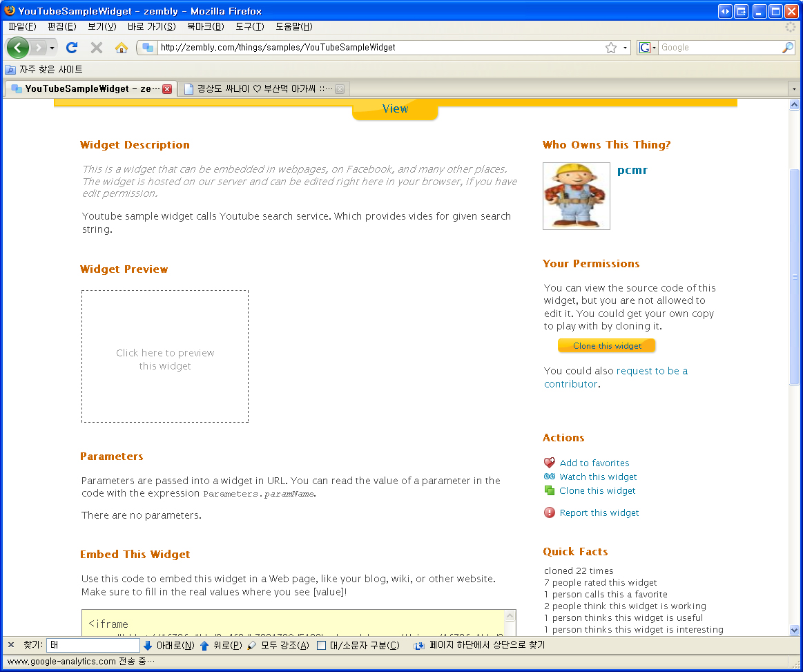Go back with the green Back arrow
Screen dimensions: 803x672
pyautogui.click(x=18, y=48)
